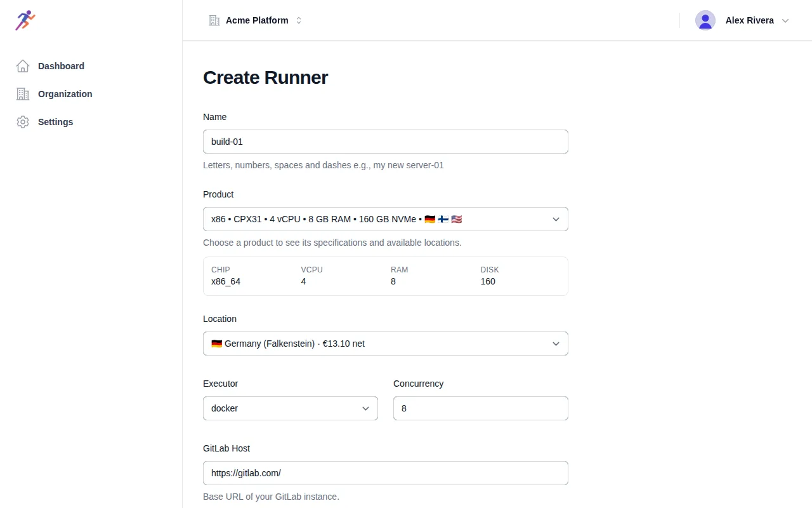Click the Name field hint text
The width and height of the screenshot is (812, 508).
point(324,165)
